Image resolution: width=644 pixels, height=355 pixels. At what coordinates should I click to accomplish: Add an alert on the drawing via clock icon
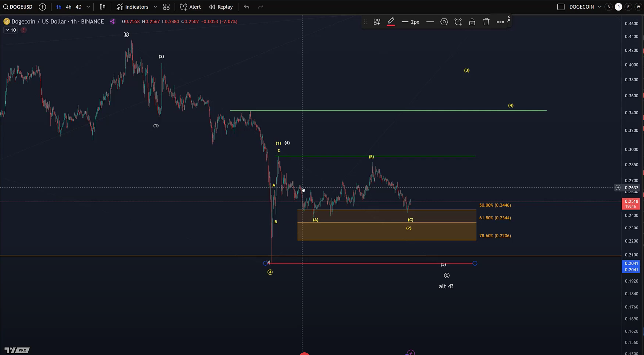coord(458,22)
